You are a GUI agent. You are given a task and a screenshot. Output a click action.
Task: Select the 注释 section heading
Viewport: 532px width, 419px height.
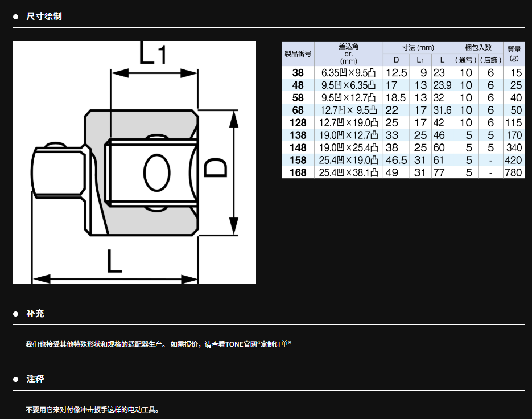(35, 379)
